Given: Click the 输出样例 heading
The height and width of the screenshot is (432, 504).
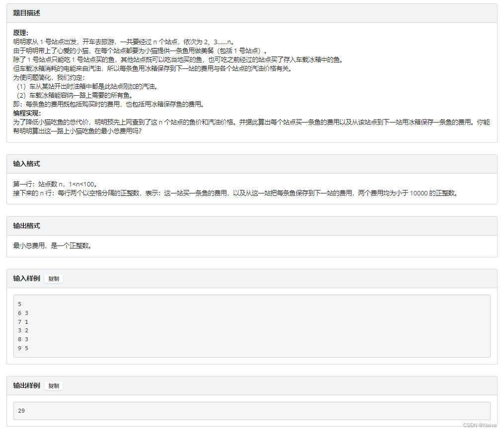Looking at the screenshot, I should [27, 386].
